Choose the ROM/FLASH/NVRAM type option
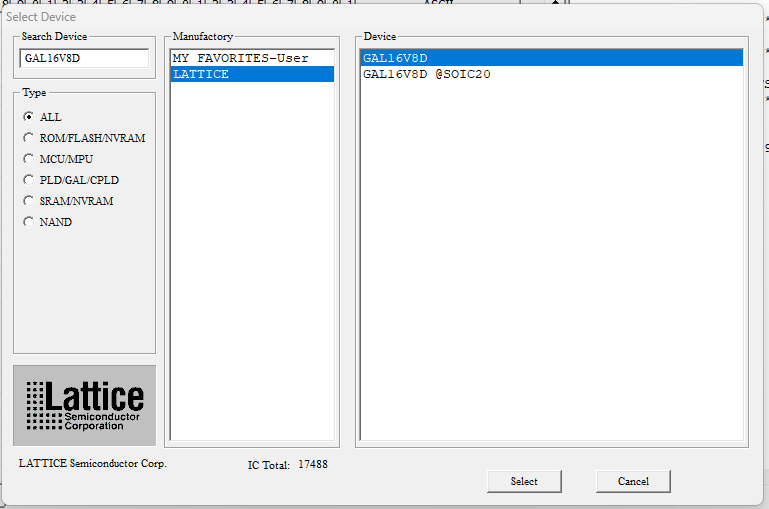This screenshot has height=509, width=769. (29, 138)
